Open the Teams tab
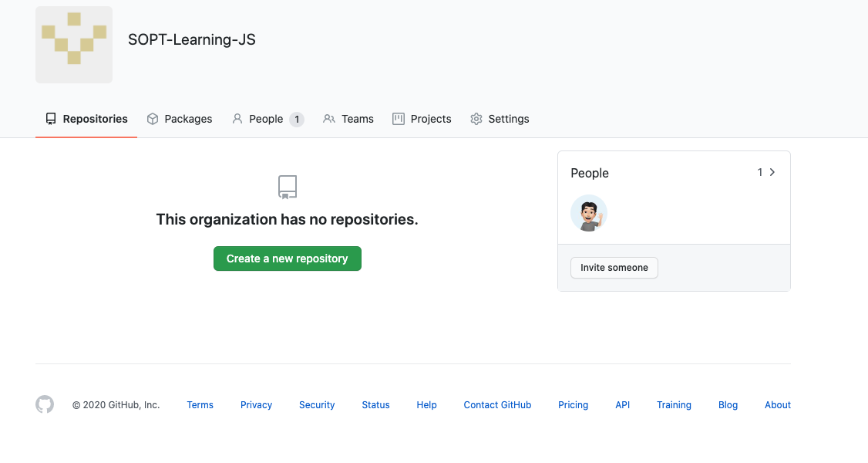Viewport: 868px width, 463px height. point(348,119)
